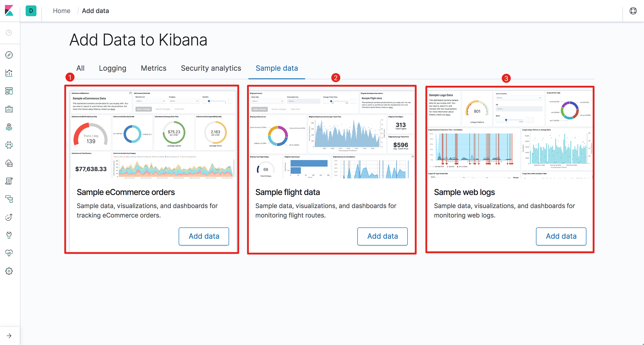Switch to the Security analytics tab

[x=211, y=68]
